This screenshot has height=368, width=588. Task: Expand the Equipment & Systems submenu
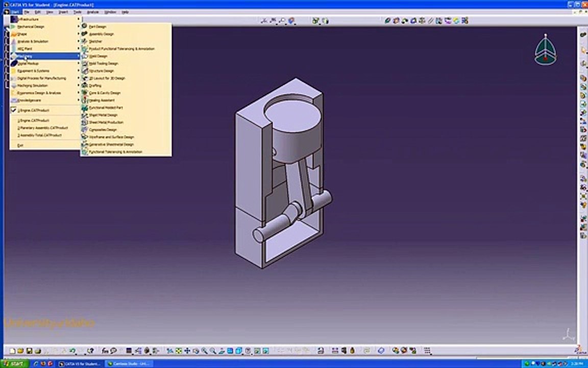click(x=45, y=71)
